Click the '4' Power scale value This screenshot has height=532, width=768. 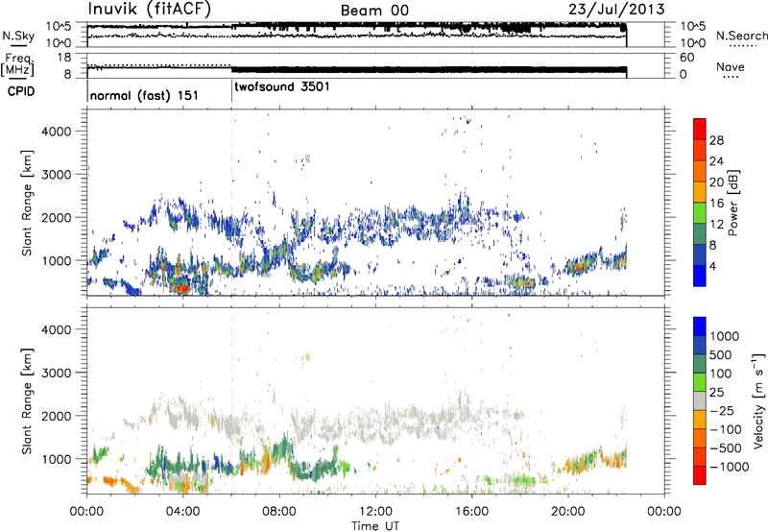[713, 267]
